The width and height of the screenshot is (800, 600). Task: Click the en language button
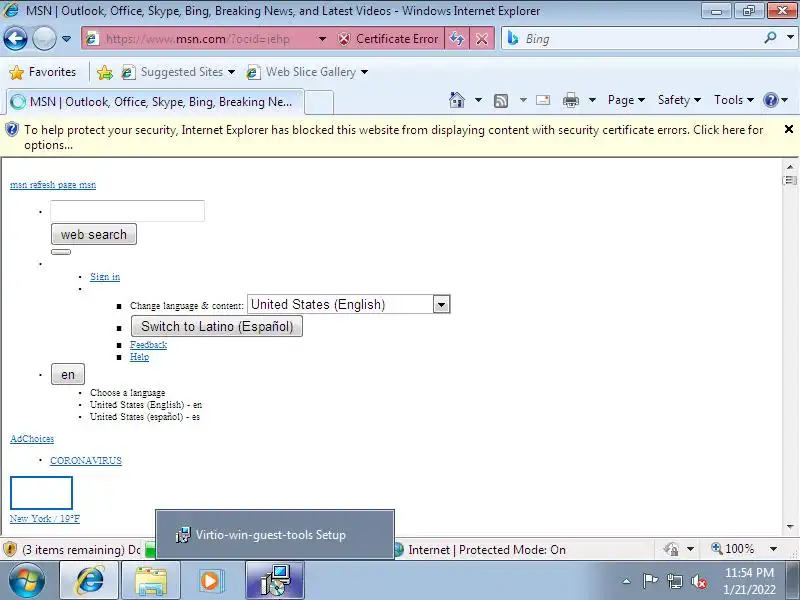68,374
